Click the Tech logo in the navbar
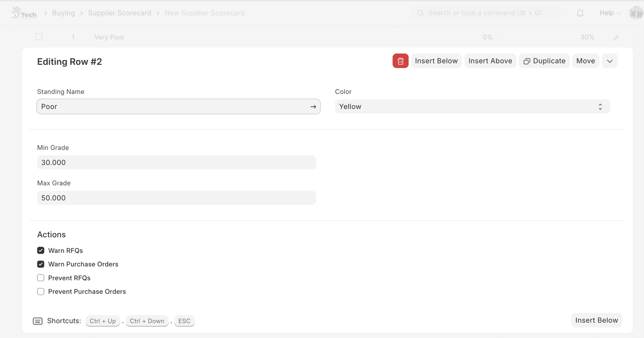 (24, 13)
